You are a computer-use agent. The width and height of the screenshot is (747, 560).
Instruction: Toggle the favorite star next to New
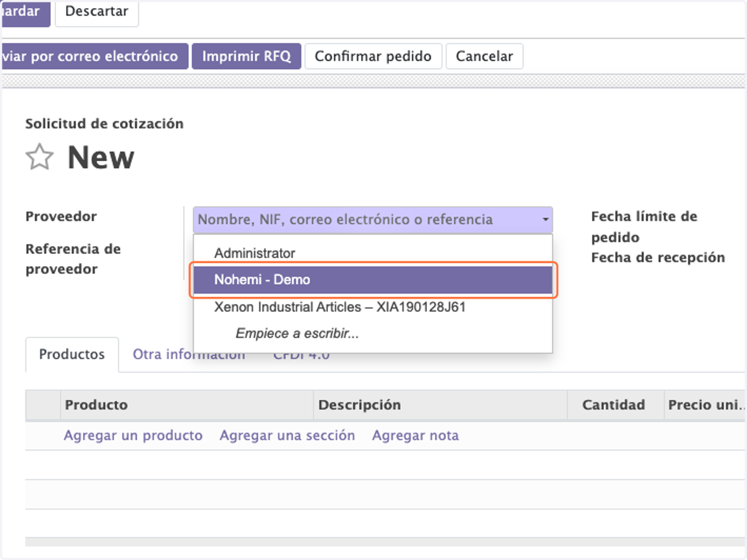[39, 157]
